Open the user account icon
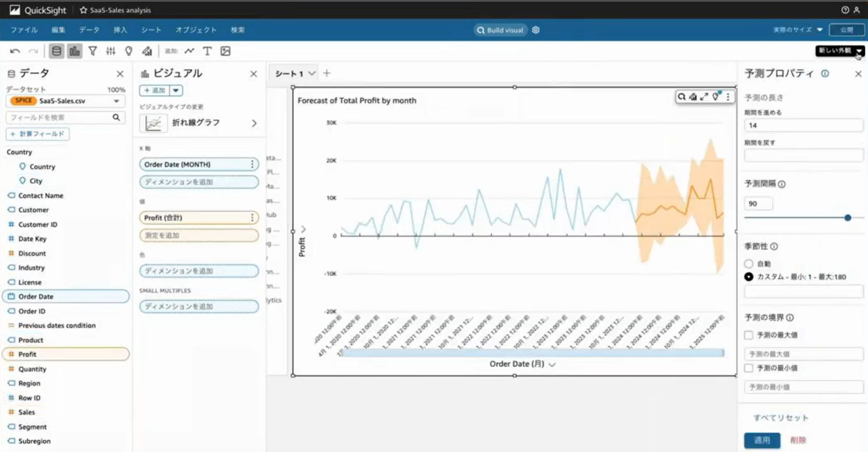Viewport: 868px width, 452px height. (857, 10)
